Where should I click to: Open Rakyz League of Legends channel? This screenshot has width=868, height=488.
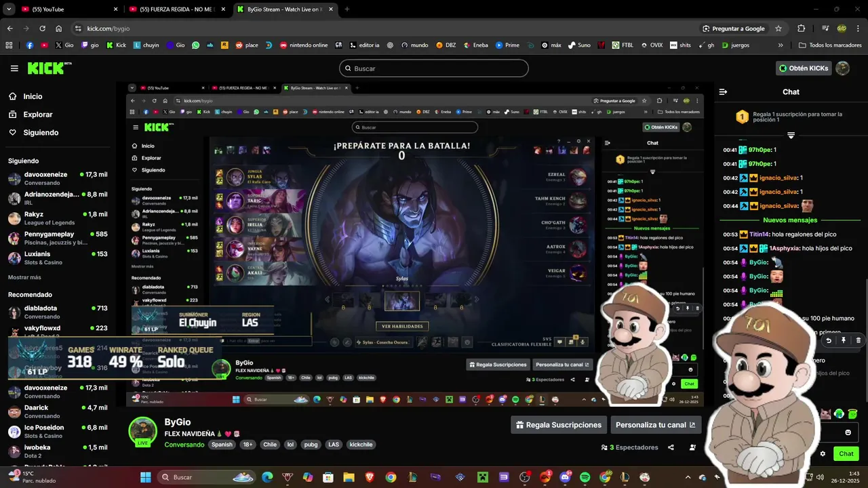(x=58, y=218)
